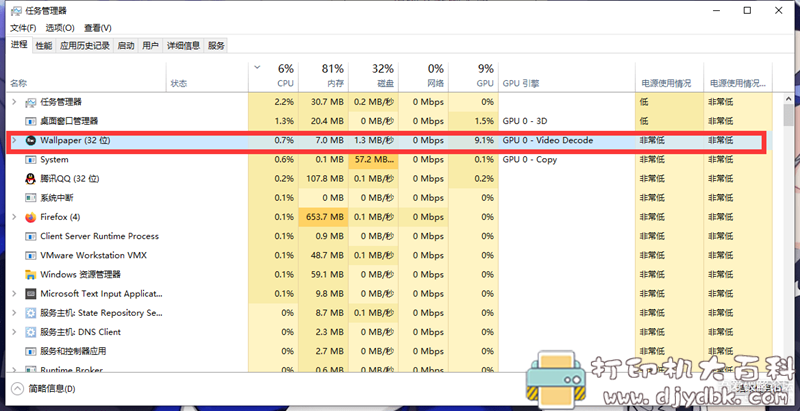
Task: Click the Microsoft Text Input Application icon
Action: [31, 294]
